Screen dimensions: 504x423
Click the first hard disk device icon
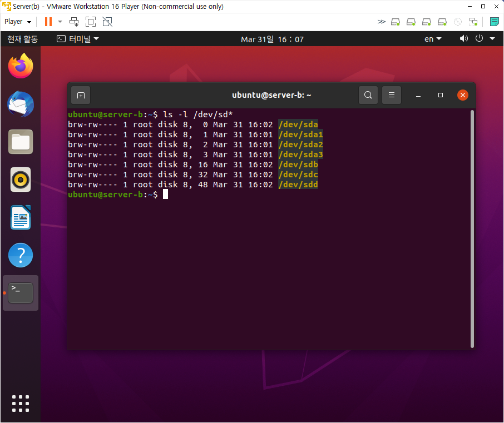(x=396, y=22)
